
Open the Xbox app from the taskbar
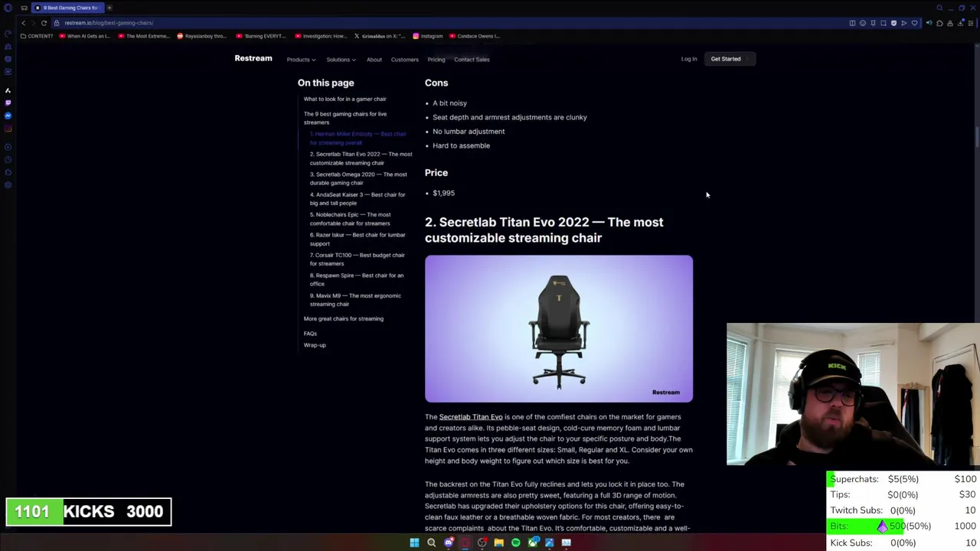pyautogui.click(x=533, y=543)
